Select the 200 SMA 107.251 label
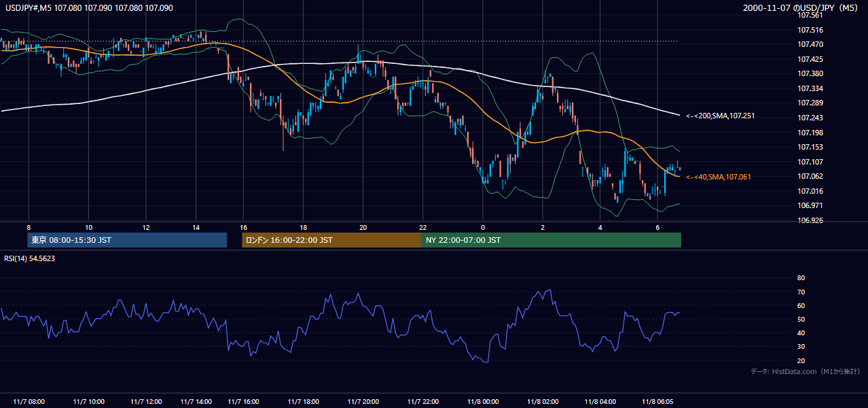The width and height of the screenshot is (868, 408). click(720, 116)
